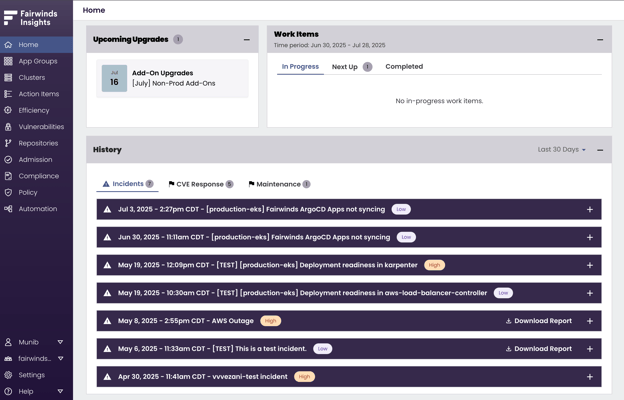Collapse the Work Items panel
624x400 pixels.
pyautogui.click(x=600, y=39)
